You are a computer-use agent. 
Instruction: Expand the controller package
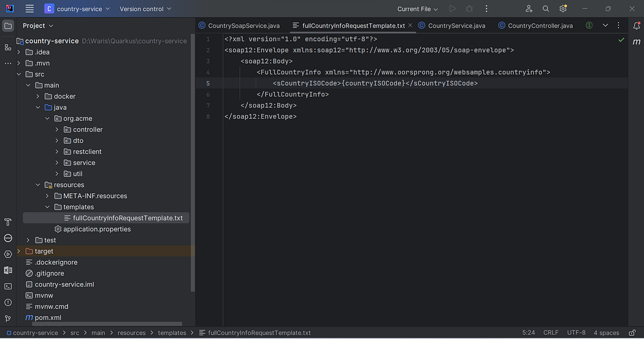point(57,130)
